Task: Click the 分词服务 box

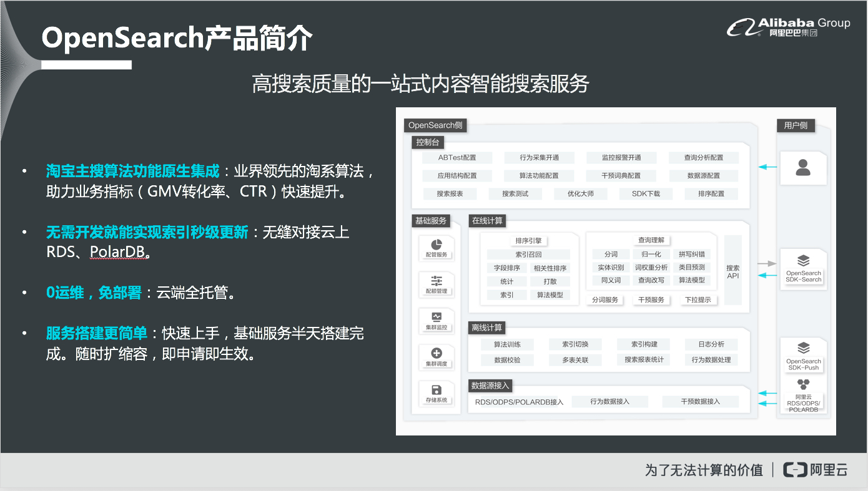Action: [x=605, y=300]
